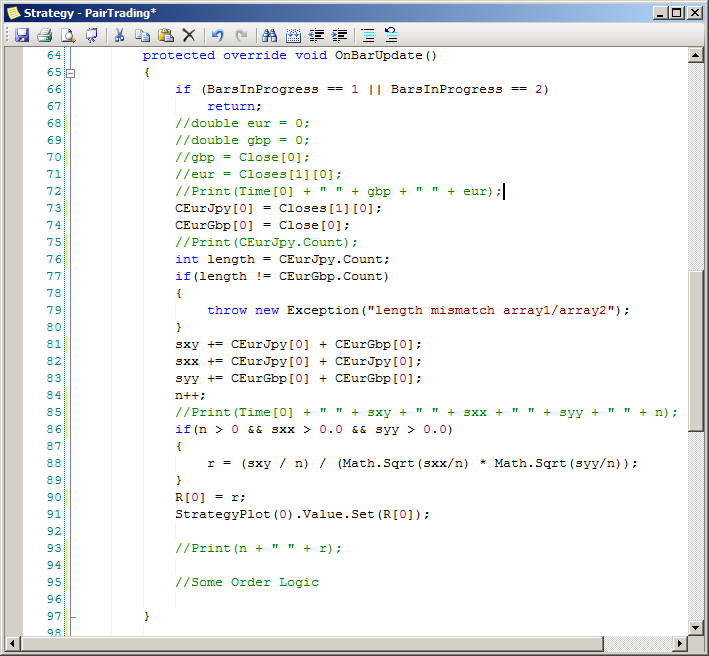Click '//double eur = 0;' comment line
Viewport: 709px width, 656px height.
(x=242, y=123)
